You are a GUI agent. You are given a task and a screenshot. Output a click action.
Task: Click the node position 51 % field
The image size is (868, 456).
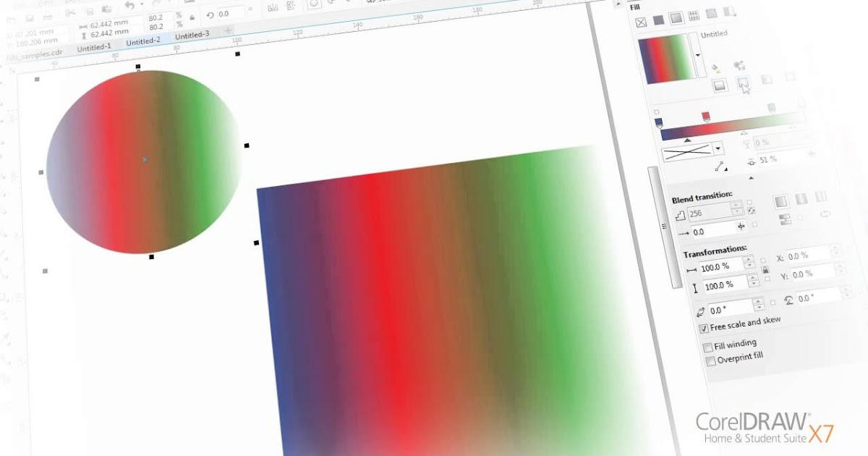click(788, 158)
